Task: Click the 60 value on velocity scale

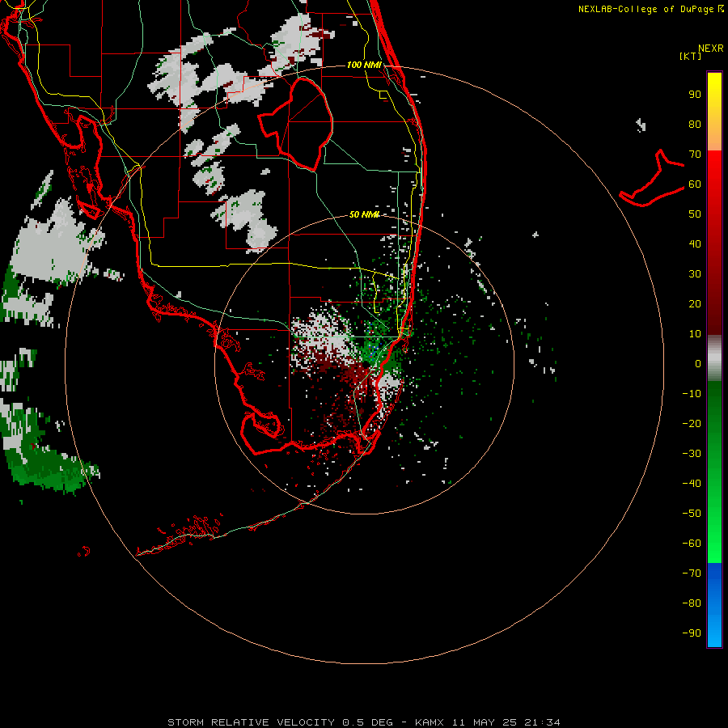Action: tap(695, 184)
